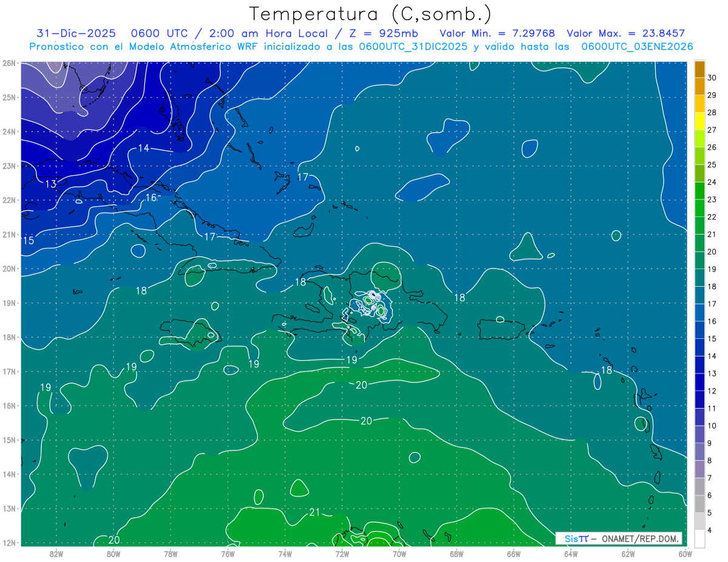Click the "66W" longitude axis label
The image size is (728, 562).
pos(513,554)
